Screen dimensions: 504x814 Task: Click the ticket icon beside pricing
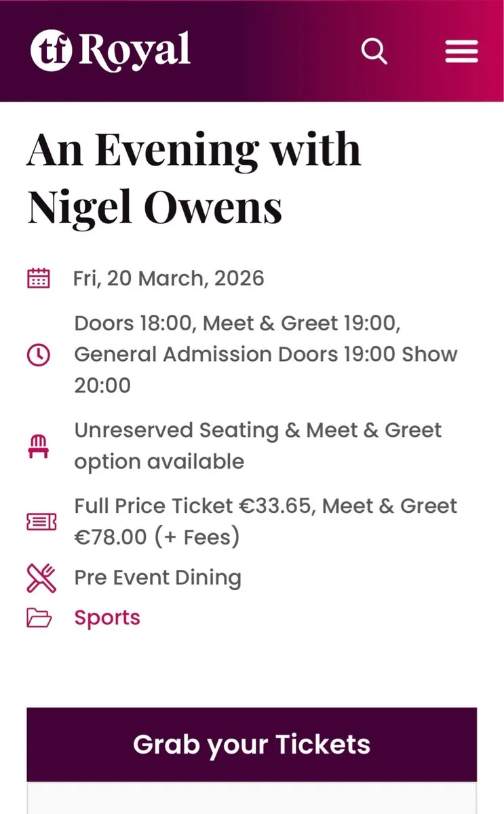(41, 522)
